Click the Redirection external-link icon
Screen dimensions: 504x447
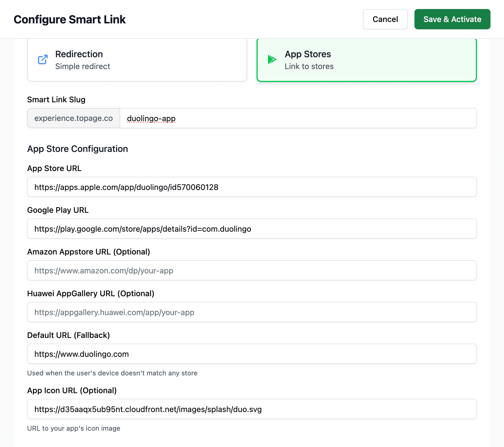(x=43, y=60)
